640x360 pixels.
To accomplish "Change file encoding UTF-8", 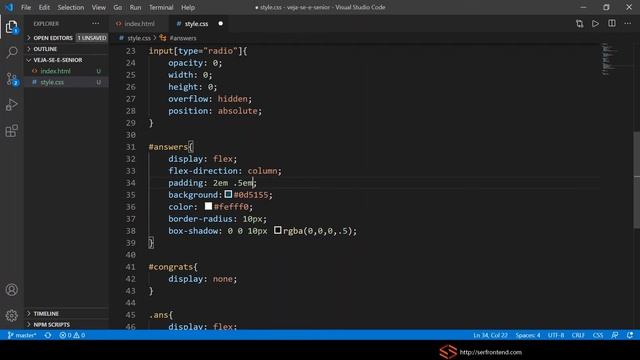I will tap(556, 335).
